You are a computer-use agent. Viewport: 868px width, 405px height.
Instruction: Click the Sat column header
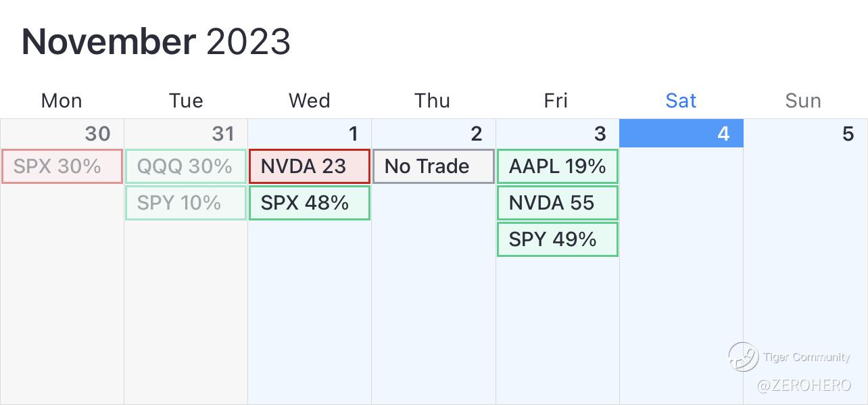coord(681,101)
